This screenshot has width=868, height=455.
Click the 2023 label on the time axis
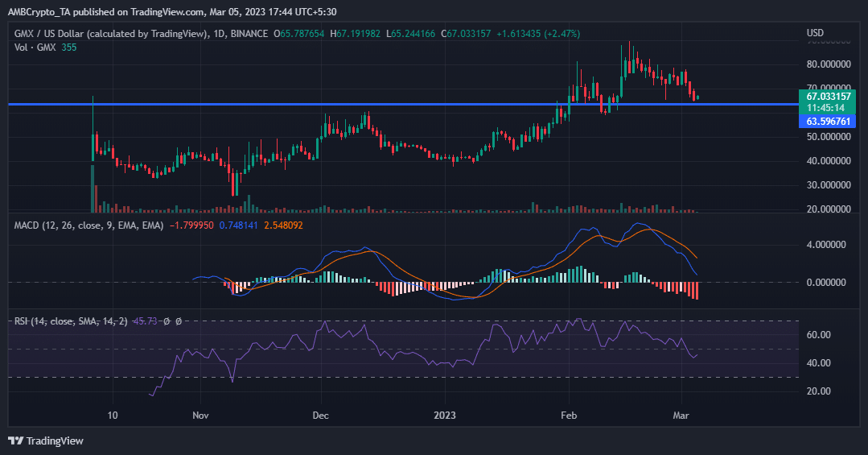[x=444, y=416]
